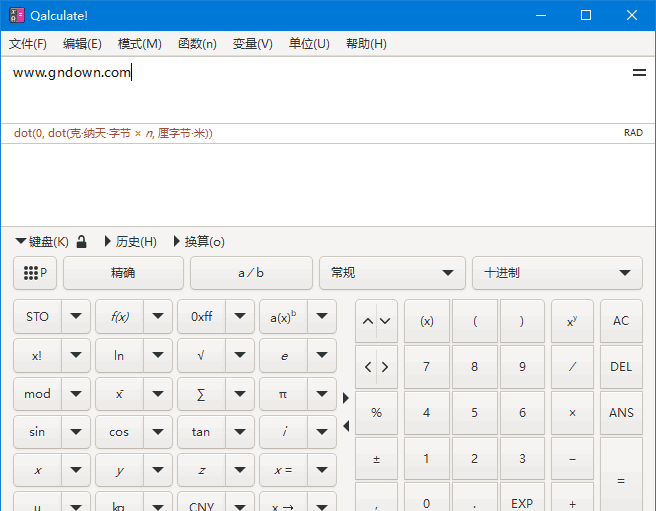Screen dimensions: 656x511
Task: Open the 变量(V) menu
Action: (252, 44)
